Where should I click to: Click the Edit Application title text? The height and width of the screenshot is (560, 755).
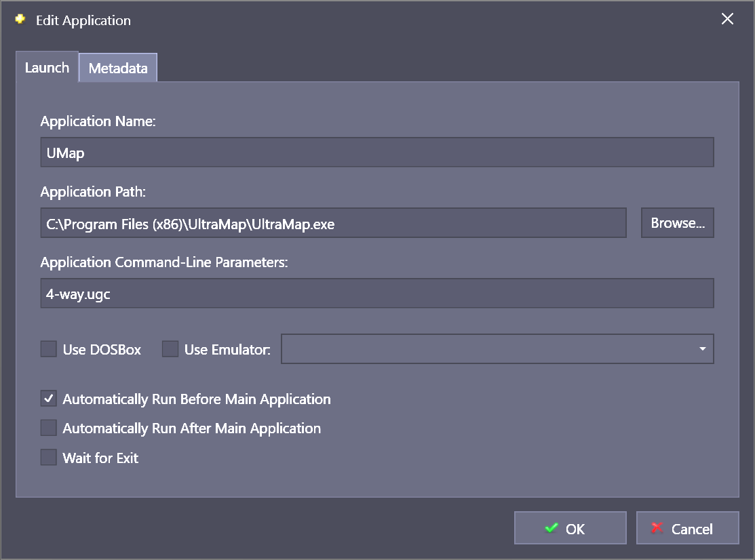click(83, 20)
